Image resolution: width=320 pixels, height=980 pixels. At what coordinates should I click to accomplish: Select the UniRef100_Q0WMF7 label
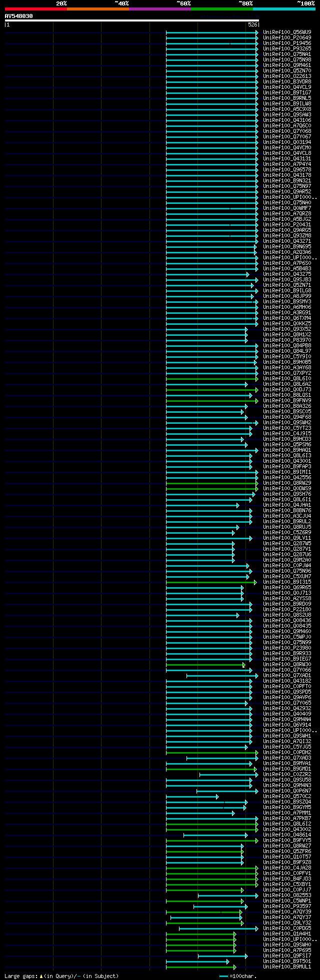pos(287,208)
